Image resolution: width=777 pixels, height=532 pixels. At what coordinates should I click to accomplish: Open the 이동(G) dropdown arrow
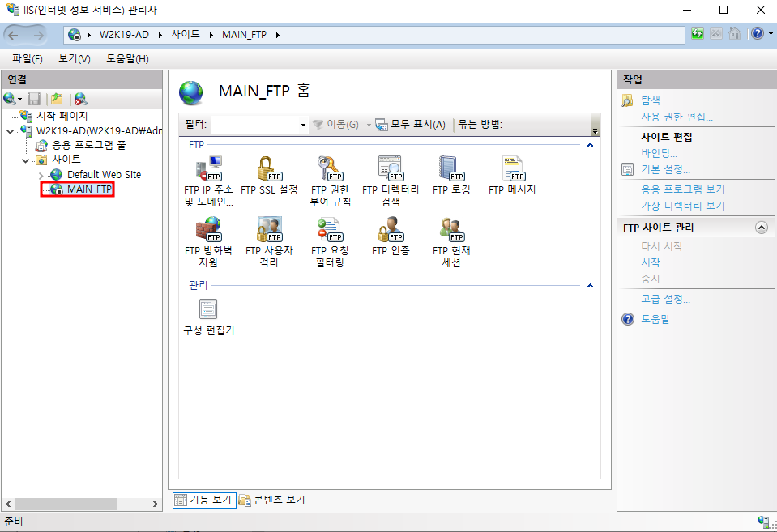pos(369,125)
